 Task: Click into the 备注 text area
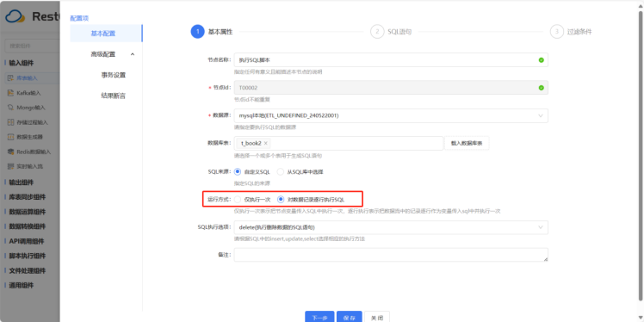(x=391, y=255)
